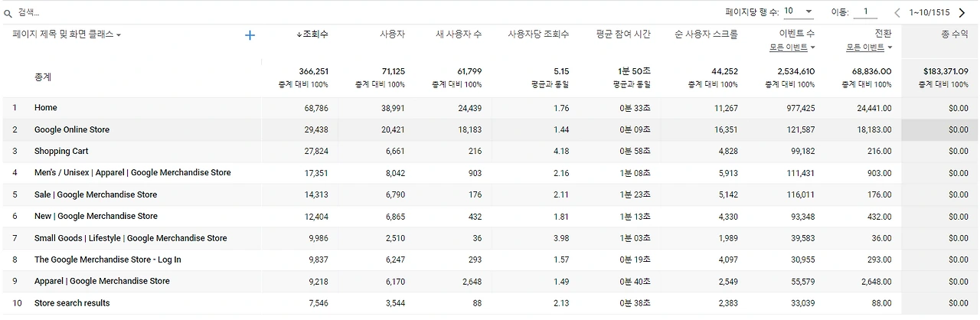This screenshot has height=320, width=980.
Task: Click the 총계 totals label
Action: 43,77
